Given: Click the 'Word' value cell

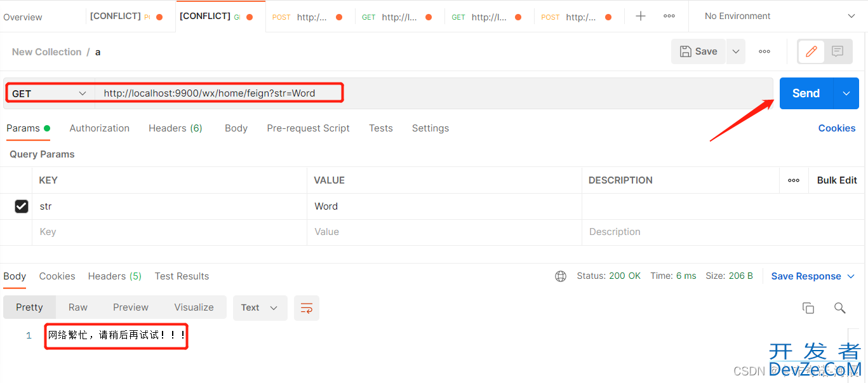Looking at the screenshot, I should point(444,206).
